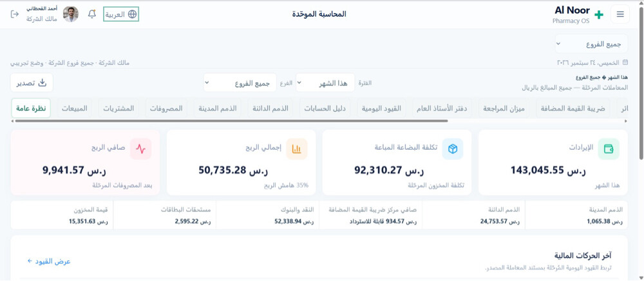The height and width of the screenshot is (281, 644).
Task: Click the revenue value 143,045.55
Action: (x=548, y=170)
